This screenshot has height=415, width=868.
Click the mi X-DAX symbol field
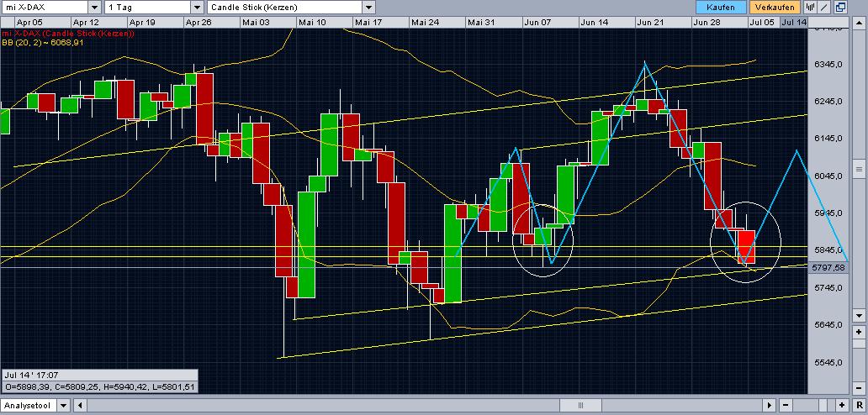[45, 8]
